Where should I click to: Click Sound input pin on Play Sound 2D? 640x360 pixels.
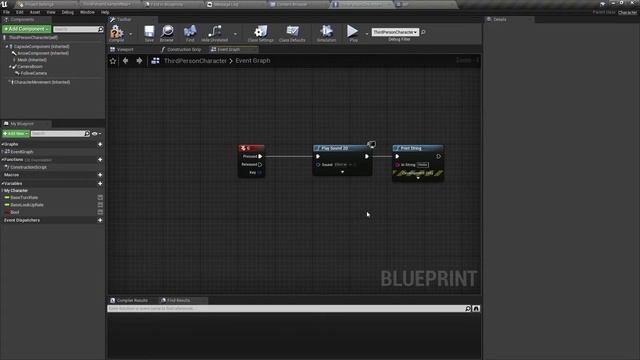click(318, 164)
